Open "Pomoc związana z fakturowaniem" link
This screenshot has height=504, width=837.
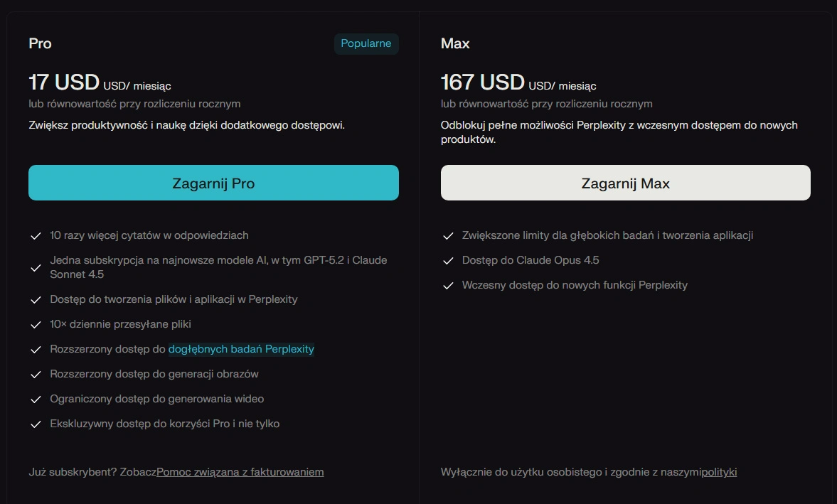[240, 472]
